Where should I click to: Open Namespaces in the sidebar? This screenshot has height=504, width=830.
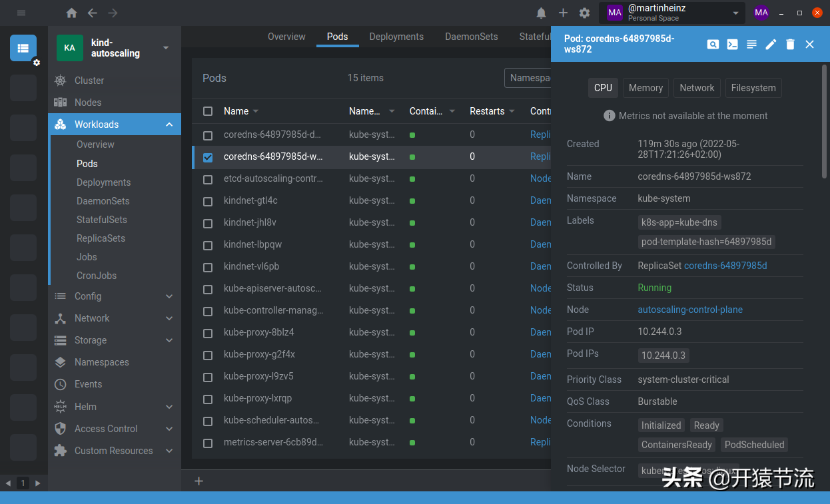pyautogui.click(x=101, y=362)
